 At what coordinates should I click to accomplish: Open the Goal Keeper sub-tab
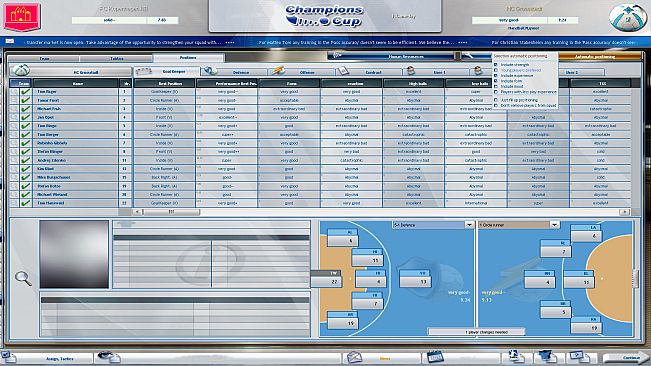coord(167,72)
